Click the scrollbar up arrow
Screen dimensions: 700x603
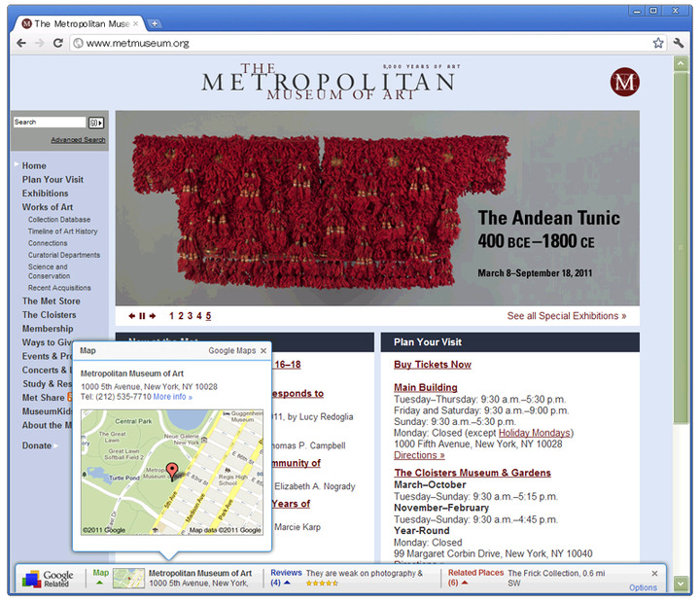click(681, 64)
